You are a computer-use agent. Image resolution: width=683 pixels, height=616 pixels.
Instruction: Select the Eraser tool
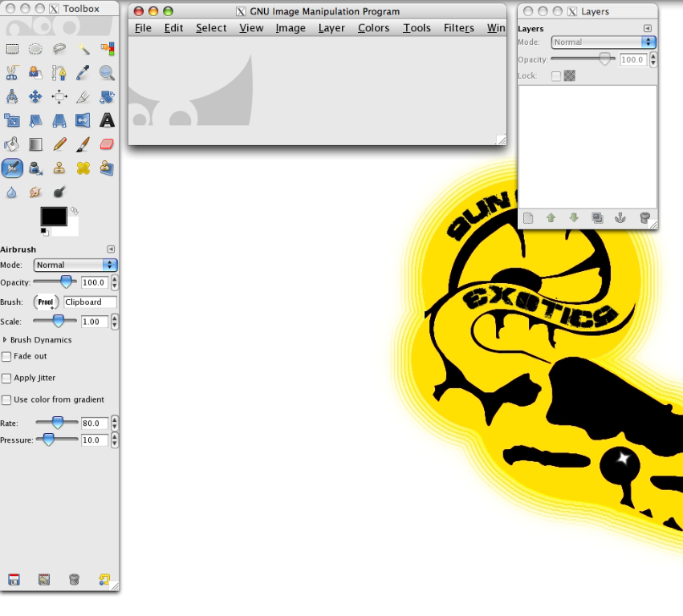pyautogui.click(x=107, y=144)
